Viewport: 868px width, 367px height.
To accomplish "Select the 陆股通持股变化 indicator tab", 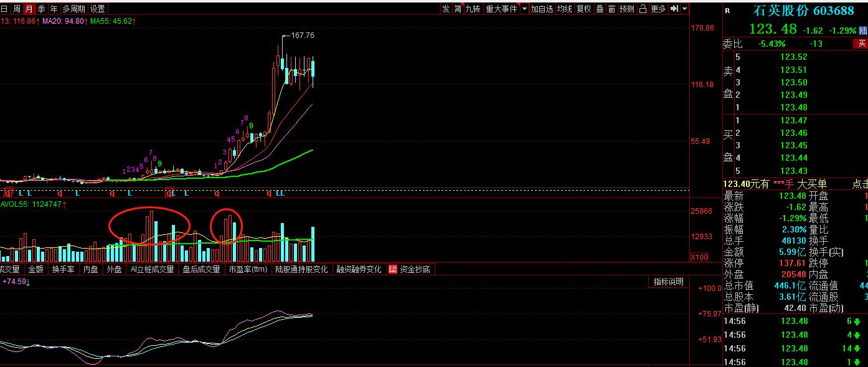I will (301, 270).
